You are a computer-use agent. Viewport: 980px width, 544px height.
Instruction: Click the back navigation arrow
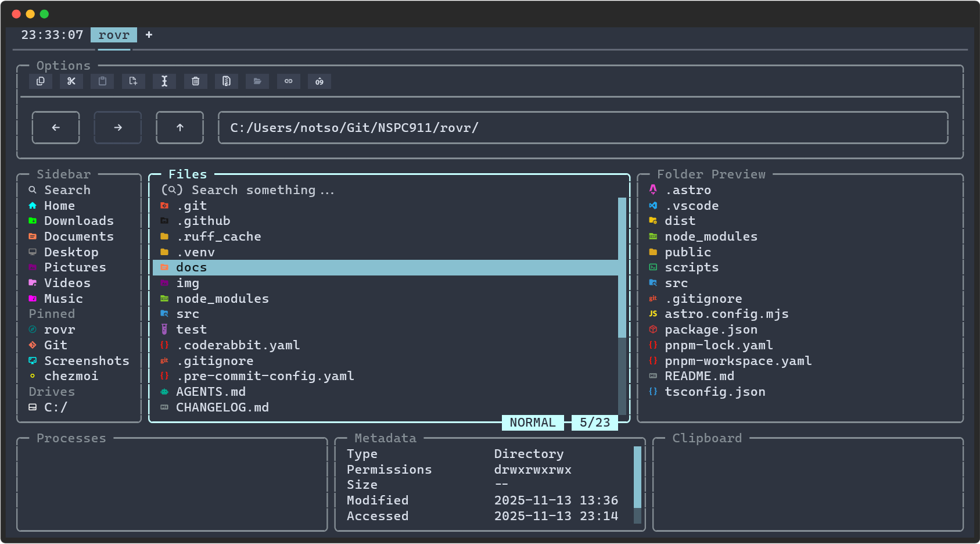(x=55, y=127)
